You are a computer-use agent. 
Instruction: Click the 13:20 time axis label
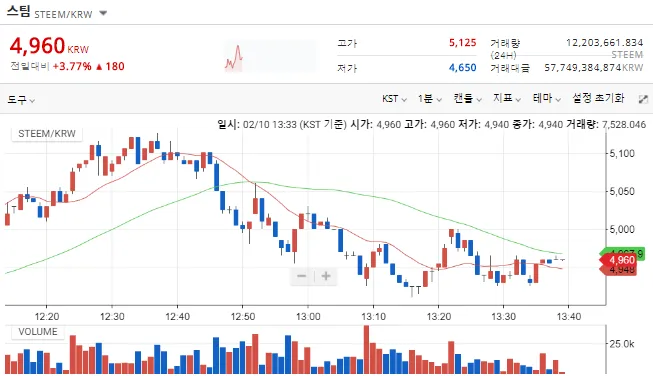click(x=439, y=317)
